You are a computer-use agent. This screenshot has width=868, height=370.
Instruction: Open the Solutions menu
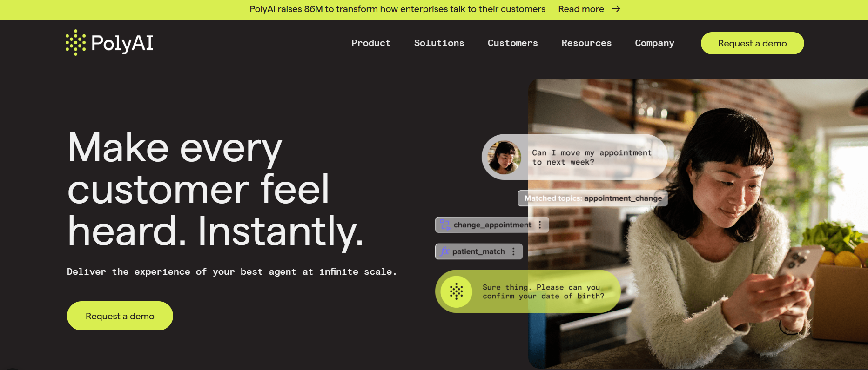(x=439, y=43)
